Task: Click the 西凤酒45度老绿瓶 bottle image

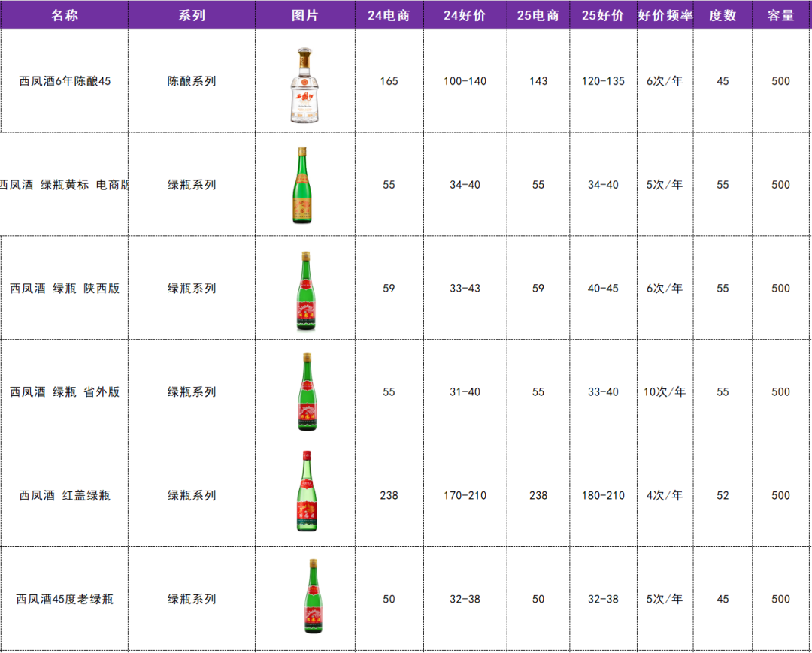Action: click(313, 596)
